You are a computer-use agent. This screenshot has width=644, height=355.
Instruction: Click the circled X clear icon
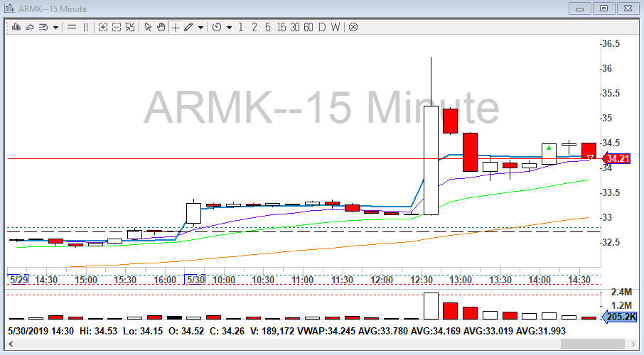[353, 27]
